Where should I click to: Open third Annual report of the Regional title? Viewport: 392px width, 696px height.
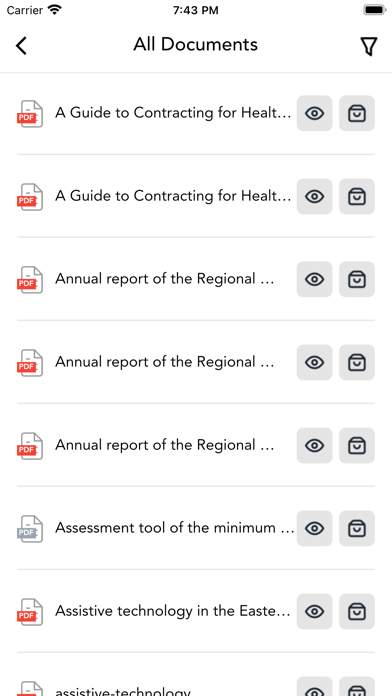point(164,445)
